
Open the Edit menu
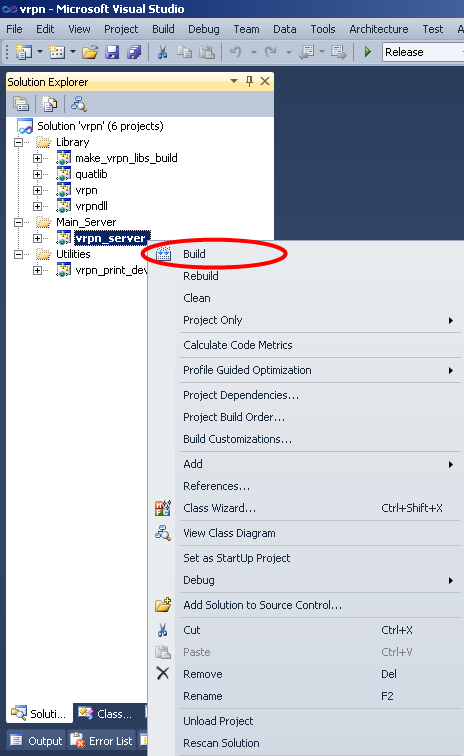[45, 29]
